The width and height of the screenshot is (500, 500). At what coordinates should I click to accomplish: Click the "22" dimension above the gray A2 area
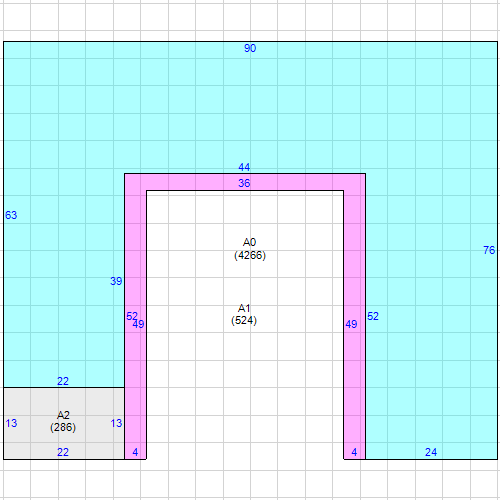click(63, 381)
